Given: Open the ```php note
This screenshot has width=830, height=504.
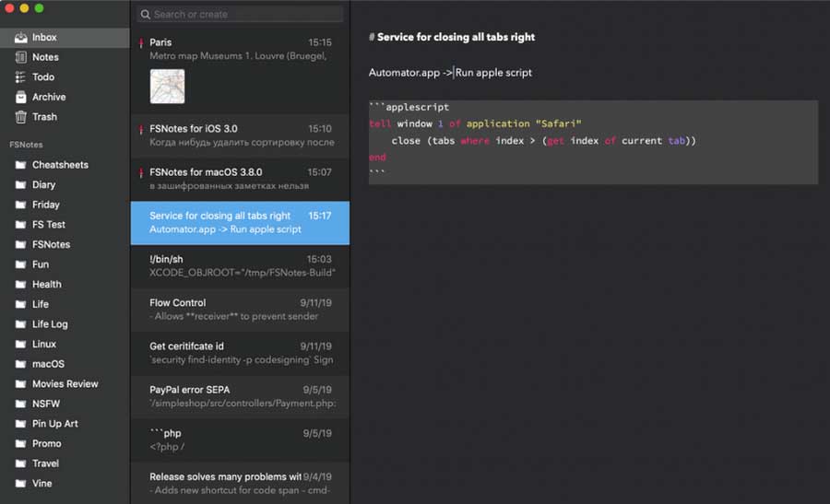Looking at the screenshot, I should pos(241,440).
